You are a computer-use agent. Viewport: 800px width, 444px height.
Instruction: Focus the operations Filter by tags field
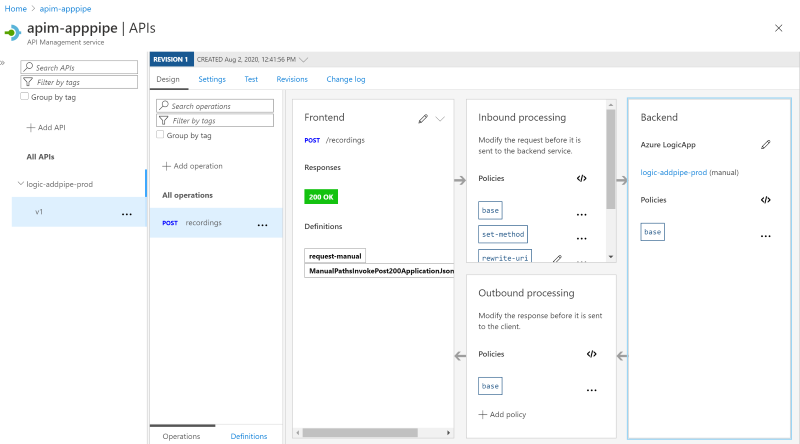[x=215, y=120]
